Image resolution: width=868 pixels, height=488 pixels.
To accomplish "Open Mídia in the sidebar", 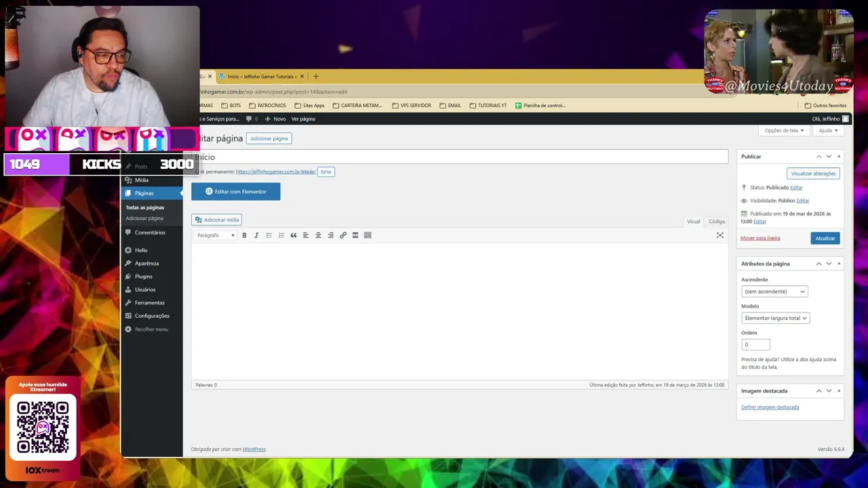I will (x=142, y=180).
